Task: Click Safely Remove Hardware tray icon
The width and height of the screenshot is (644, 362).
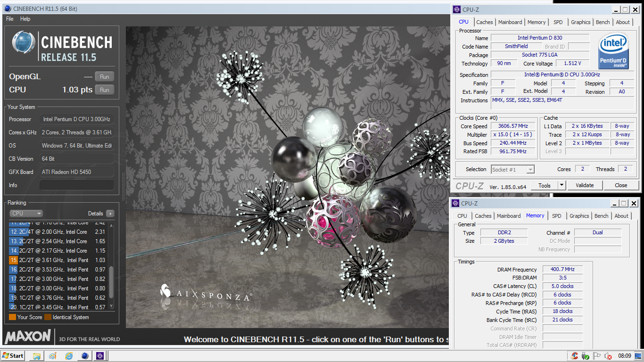Action: 586,356
